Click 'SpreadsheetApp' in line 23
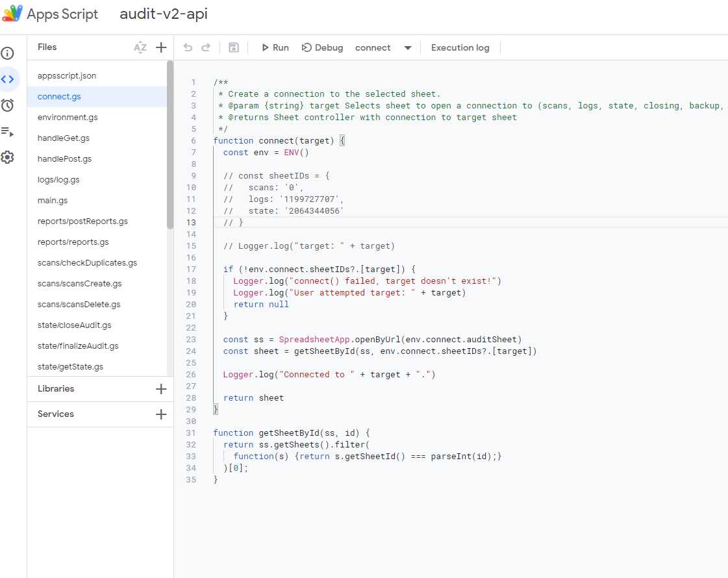The height and width of the screenshot is (578, 728). (x=314, y=340)
